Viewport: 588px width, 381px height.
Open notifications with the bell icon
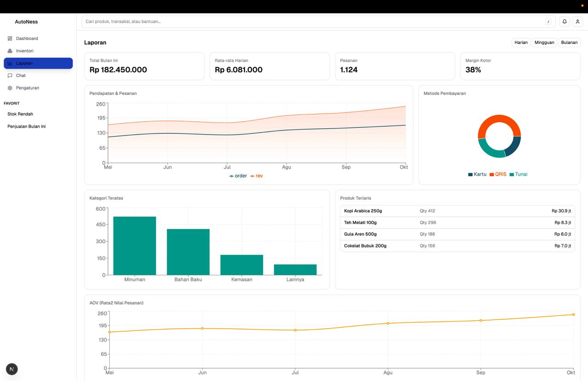[565, 22]
